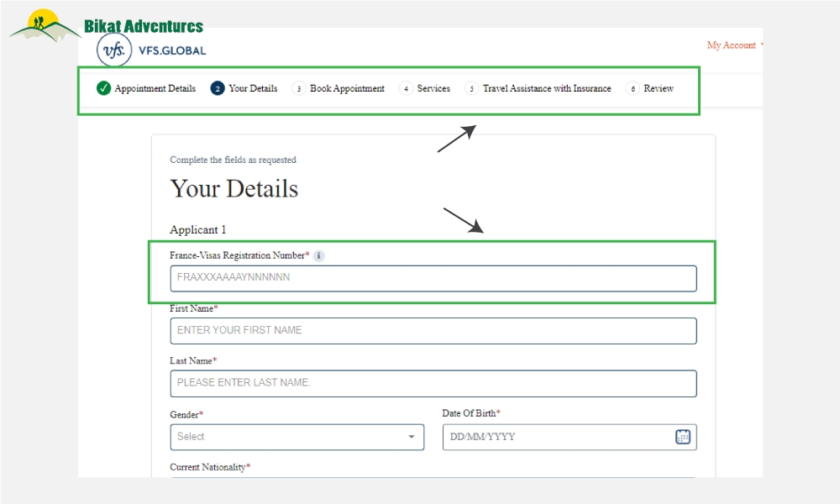840x504 pixels.
Task: Click the Last Name label
Action: 193,361
